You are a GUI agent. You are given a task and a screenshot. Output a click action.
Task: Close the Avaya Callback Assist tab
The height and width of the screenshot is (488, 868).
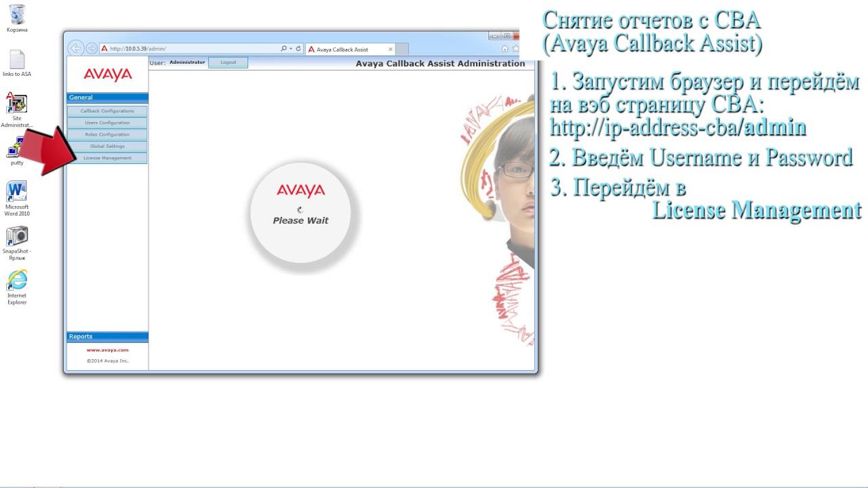(x=390, y=49)
